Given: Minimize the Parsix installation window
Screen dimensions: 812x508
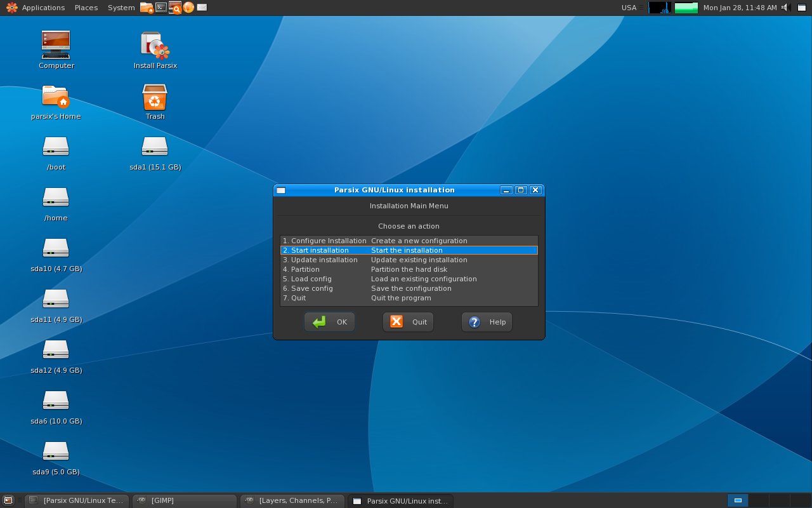Looking at the screenshot, I should point(506,190).
